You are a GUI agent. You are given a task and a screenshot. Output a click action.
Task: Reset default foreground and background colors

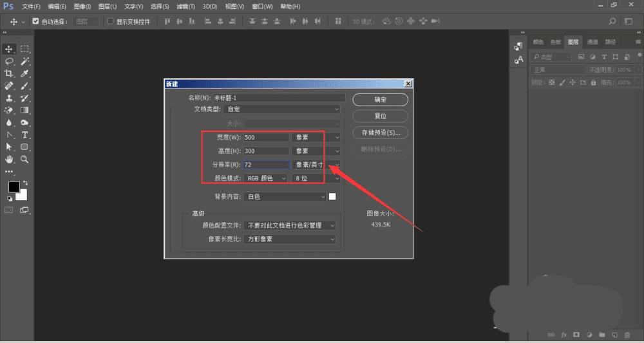click(x=10, y=199)
